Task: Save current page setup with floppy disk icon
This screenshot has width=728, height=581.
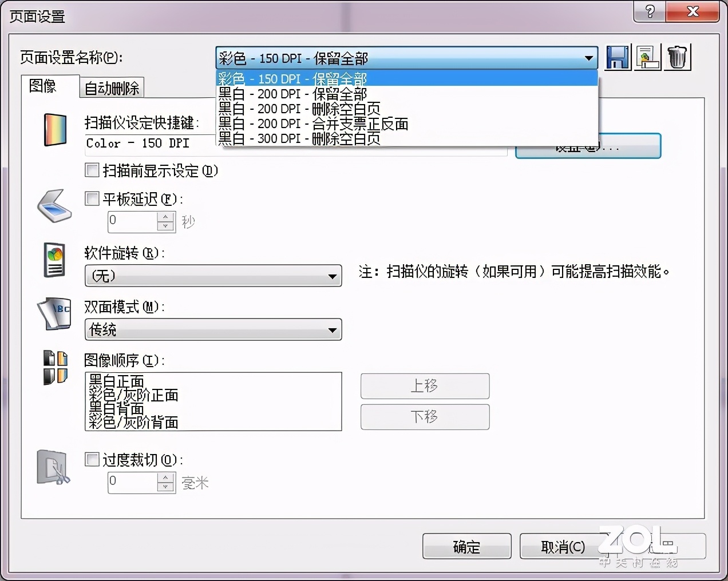Action: (x=617, y=56)
